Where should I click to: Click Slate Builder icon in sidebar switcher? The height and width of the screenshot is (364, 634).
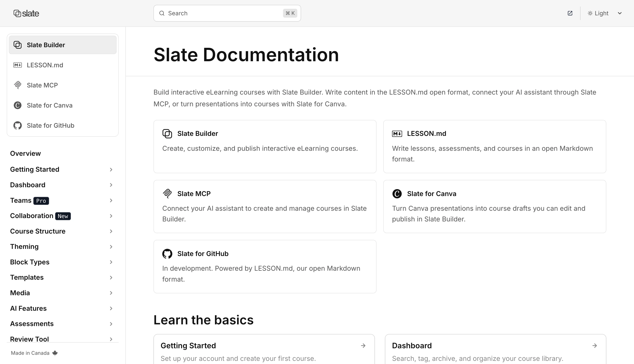(17, 45)
